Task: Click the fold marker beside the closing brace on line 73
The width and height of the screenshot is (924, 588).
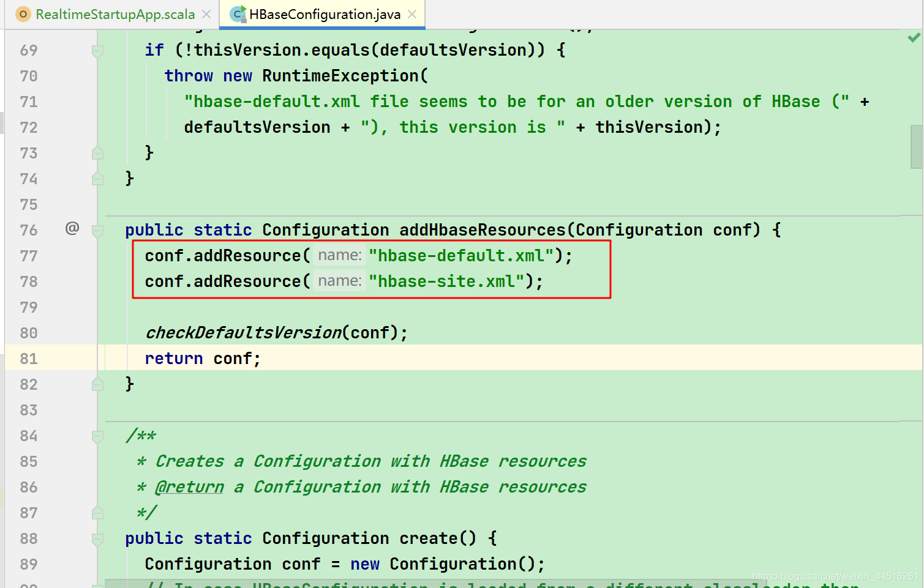Action: [97, 152]
